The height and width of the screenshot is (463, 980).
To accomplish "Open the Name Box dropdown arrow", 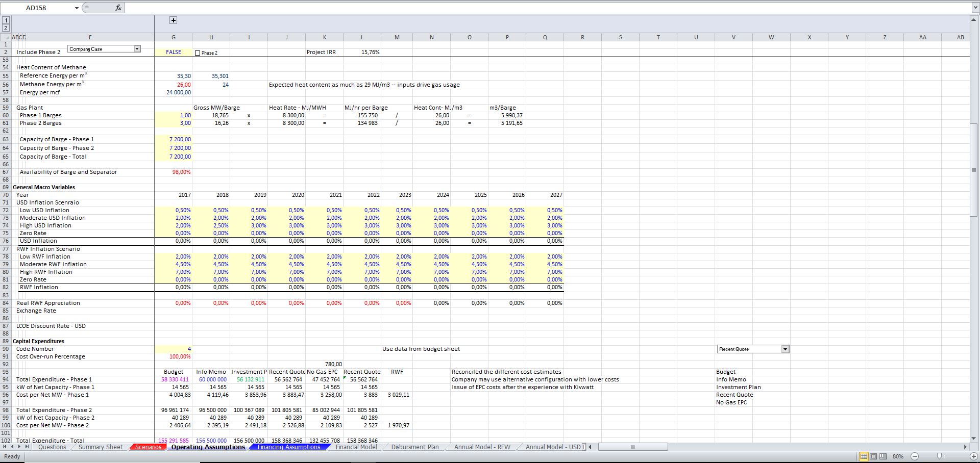I will tap(77, 8).
